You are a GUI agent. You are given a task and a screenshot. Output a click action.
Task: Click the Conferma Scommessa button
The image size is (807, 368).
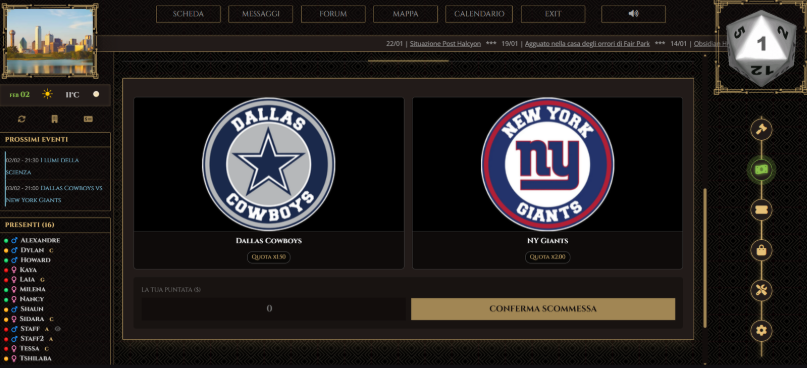tap(543, 309)
